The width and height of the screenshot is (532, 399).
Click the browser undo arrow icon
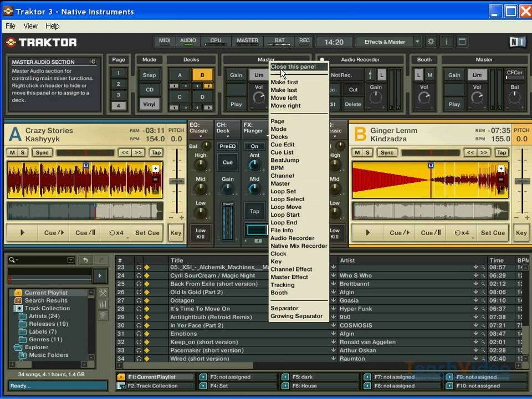(x=85, y=260)
